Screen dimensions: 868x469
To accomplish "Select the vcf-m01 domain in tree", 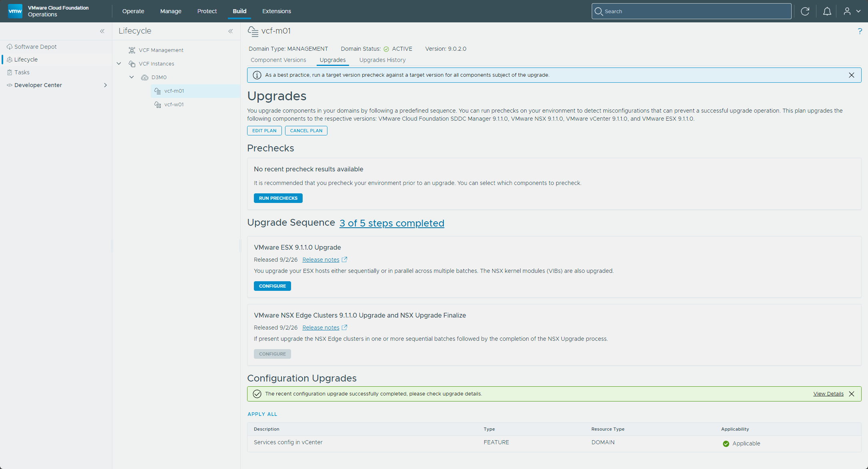I will (x=174, y=91).
